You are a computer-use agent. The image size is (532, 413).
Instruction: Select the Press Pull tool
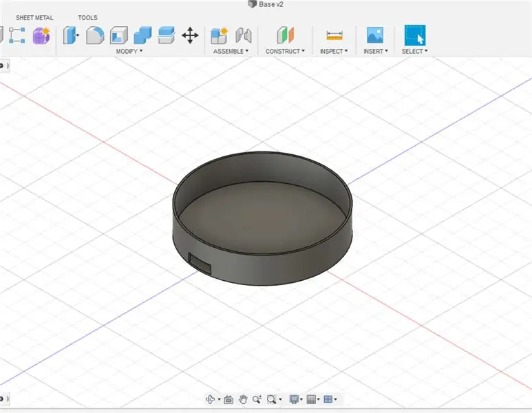coord(71,35)
